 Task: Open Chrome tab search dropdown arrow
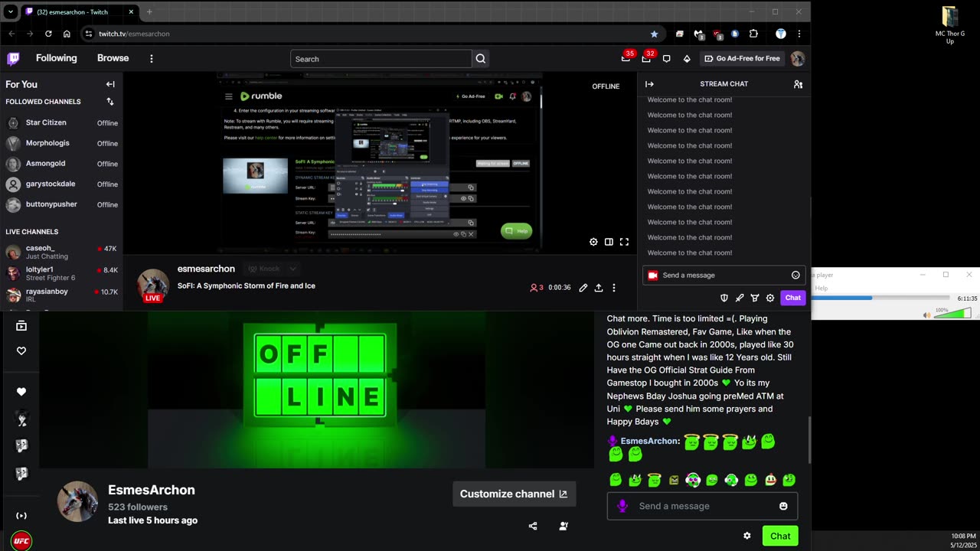(x=10, y=11)
